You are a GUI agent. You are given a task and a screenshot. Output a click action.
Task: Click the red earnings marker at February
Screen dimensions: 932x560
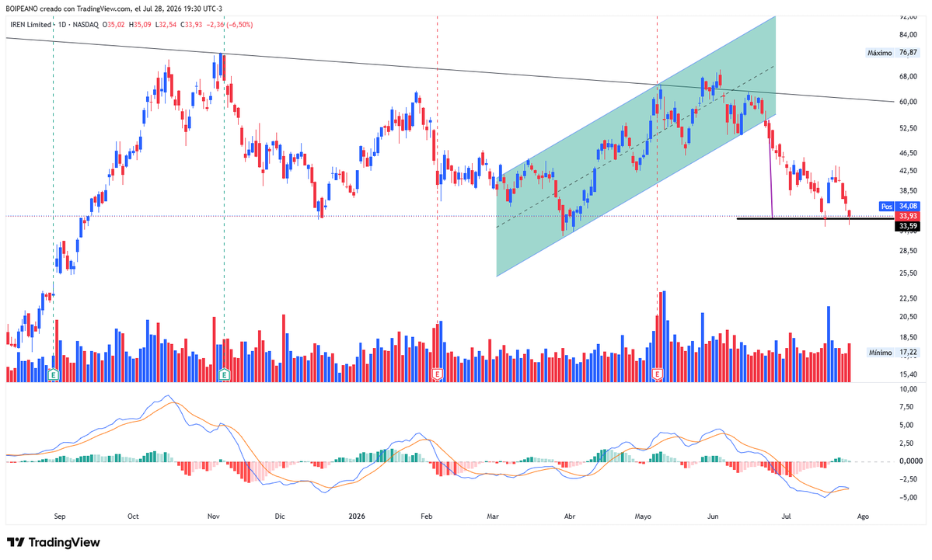(x=438, y=374)
